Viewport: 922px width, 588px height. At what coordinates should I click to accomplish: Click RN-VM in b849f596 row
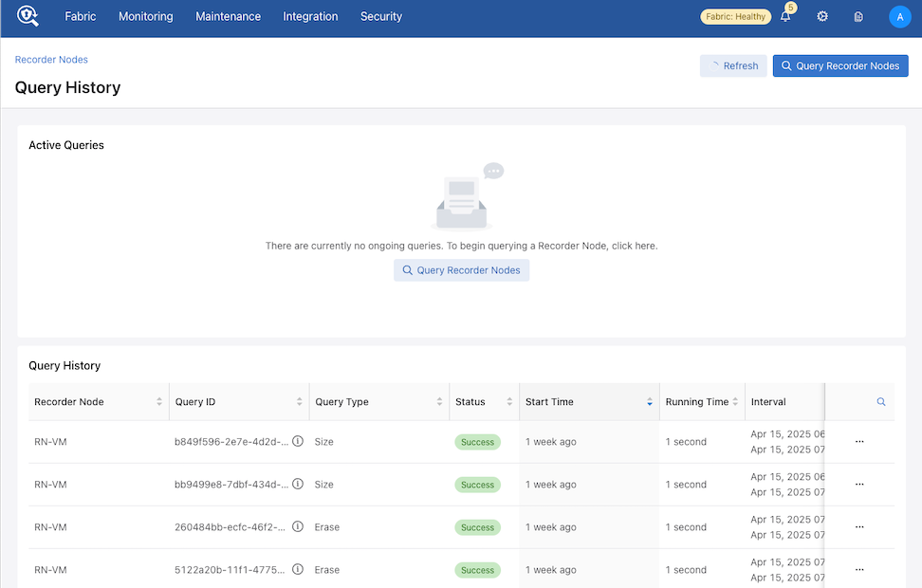[50, 442]
